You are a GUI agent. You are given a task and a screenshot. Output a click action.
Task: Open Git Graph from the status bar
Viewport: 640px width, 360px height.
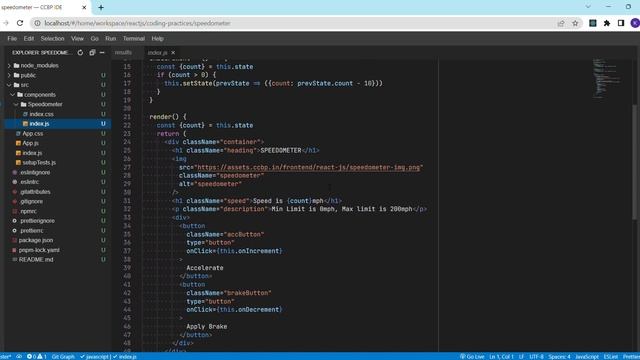click(63, 356)
